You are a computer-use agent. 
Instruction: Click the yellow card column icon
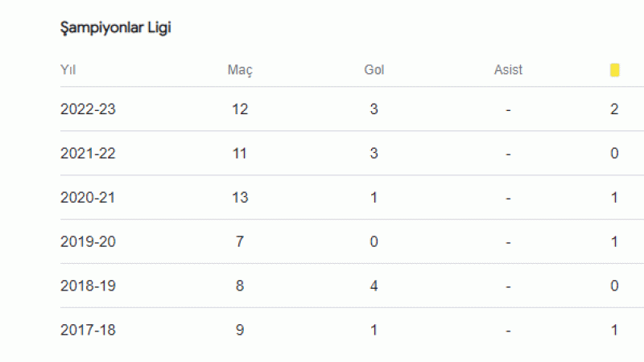[x=614, y=70]
